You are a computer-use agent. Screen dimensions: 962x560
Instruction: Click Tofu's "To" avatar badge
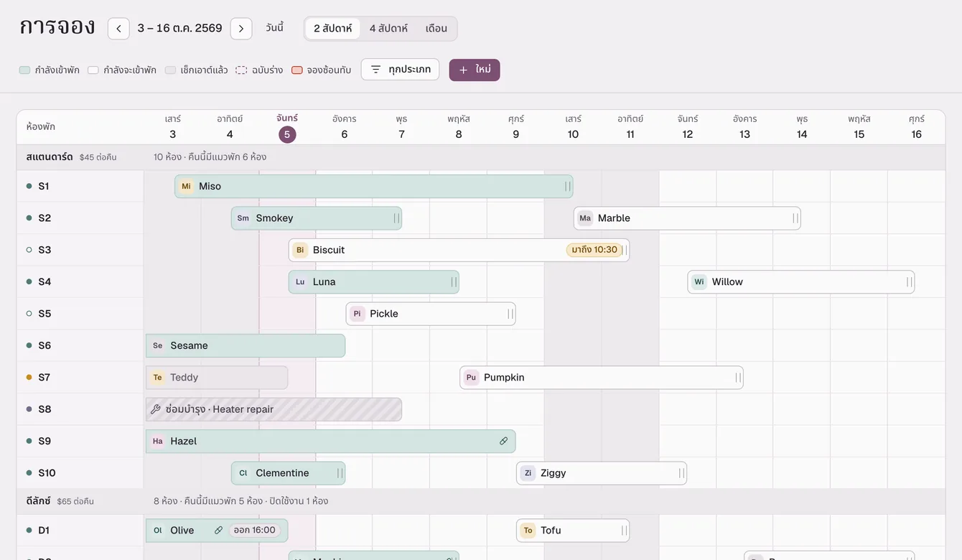point(528,531)
